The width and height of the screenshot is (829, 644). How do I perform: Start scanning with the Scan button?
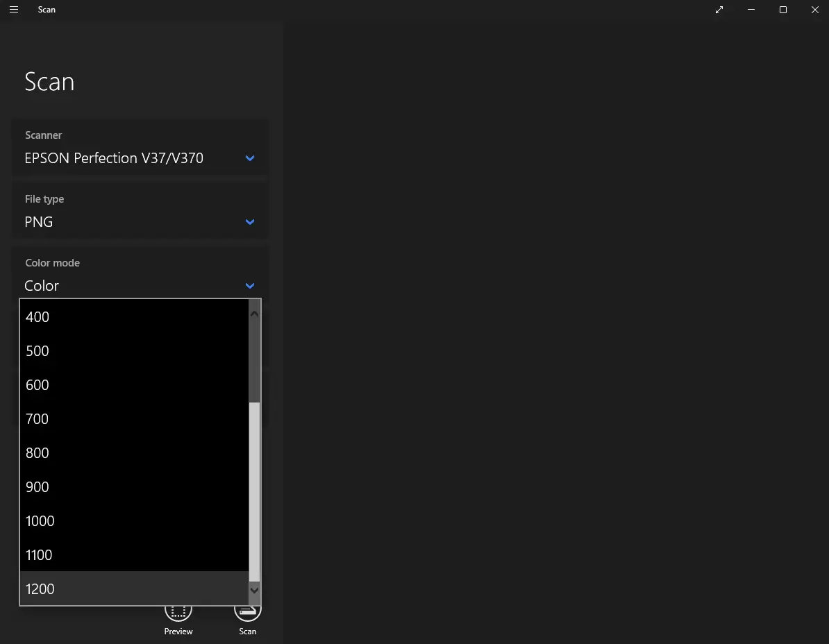pos(247,619)
